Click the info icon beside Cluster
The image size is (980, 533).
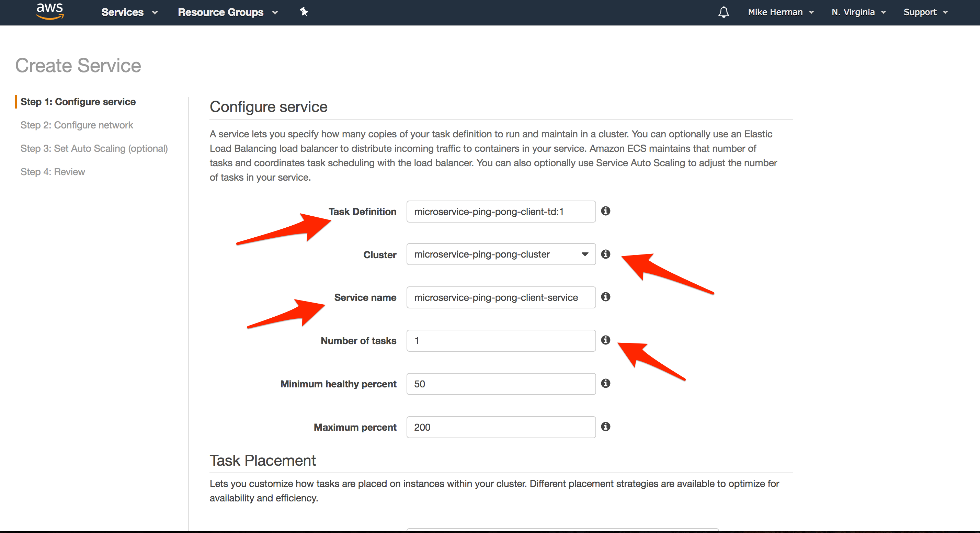point(606,254)
